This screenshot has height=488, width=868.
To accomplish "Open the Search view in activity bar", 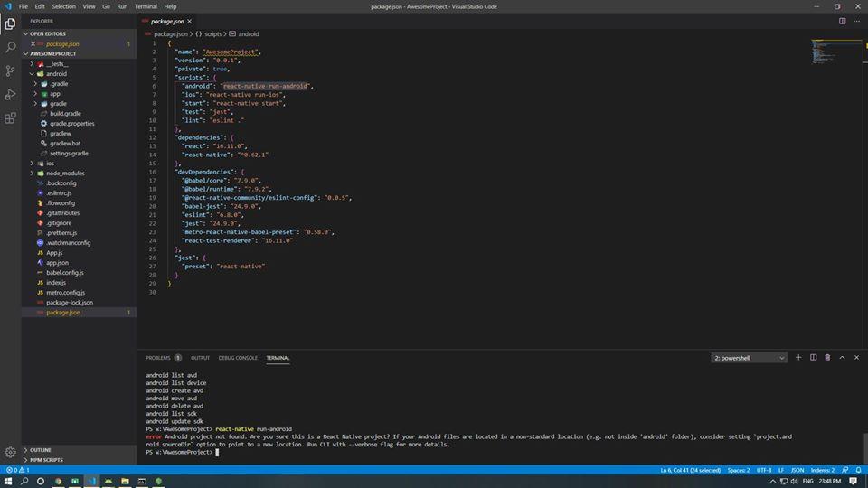I will click(11, 47).
